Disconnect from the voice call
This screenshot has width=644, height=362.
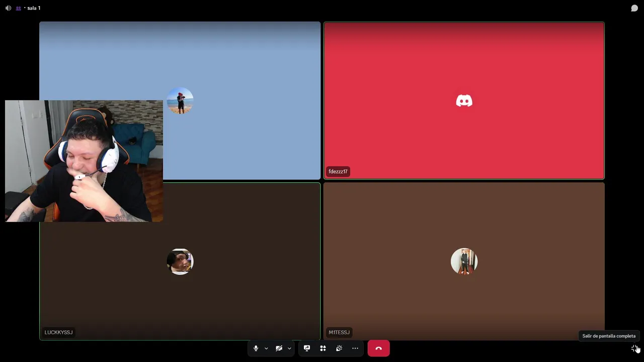[x=378, y=348]
